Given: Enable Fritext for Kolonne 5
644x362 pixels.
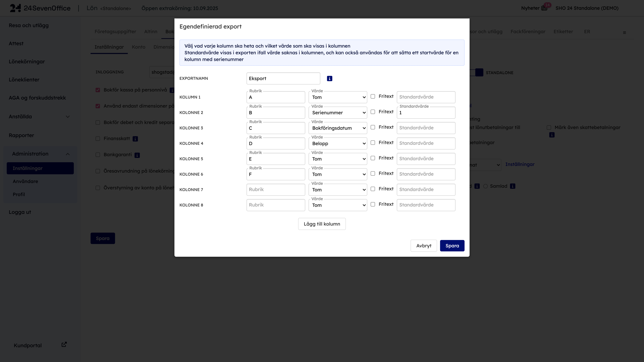Looking at the screenshot, I should (x=373, y=158).
